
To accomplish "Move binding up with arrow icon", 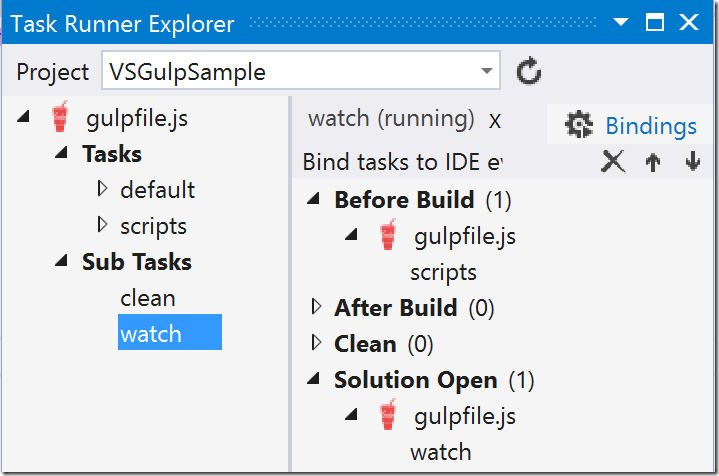I will pyautogui.click(x=653, y=162).
